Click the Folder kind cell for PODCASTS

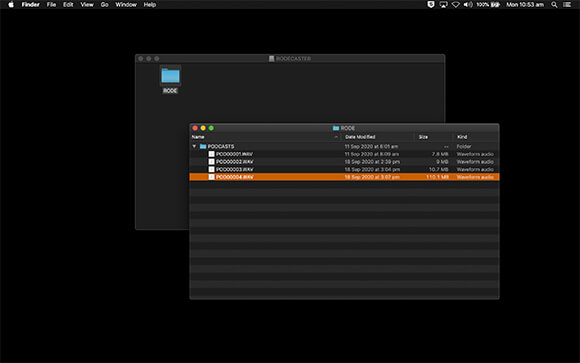tap(464, 147)
